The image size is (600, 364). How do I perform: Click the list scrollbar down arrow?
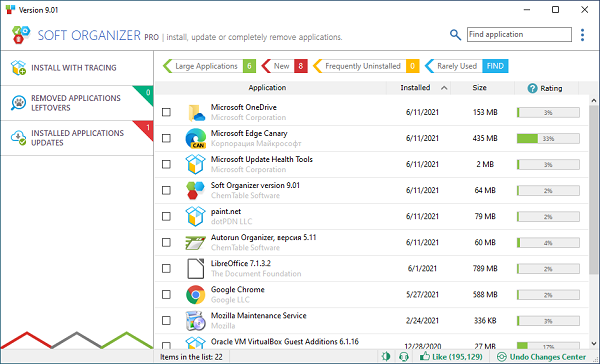(x=593, y=343)
